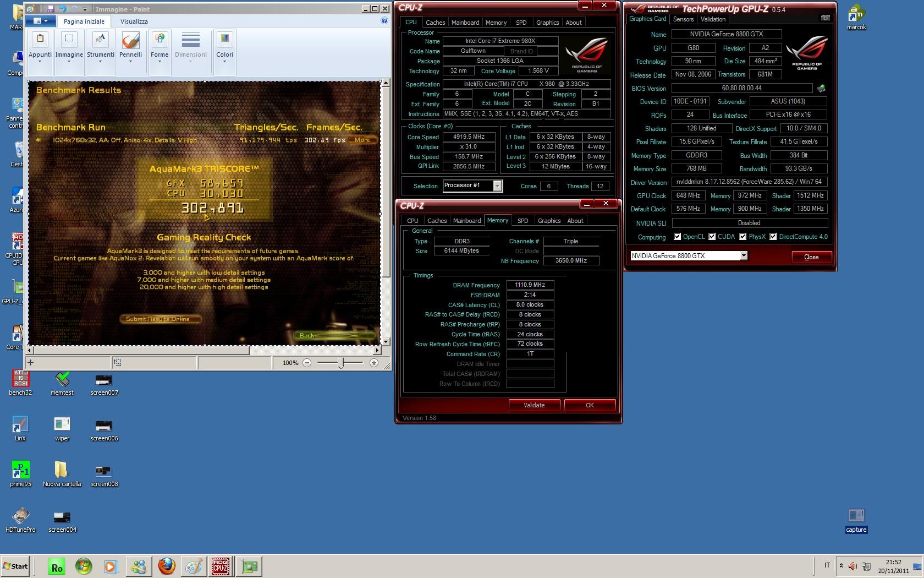924x578 pixels.
Task: Show hidden tray icons arrow
Action: tap(840, 566)
